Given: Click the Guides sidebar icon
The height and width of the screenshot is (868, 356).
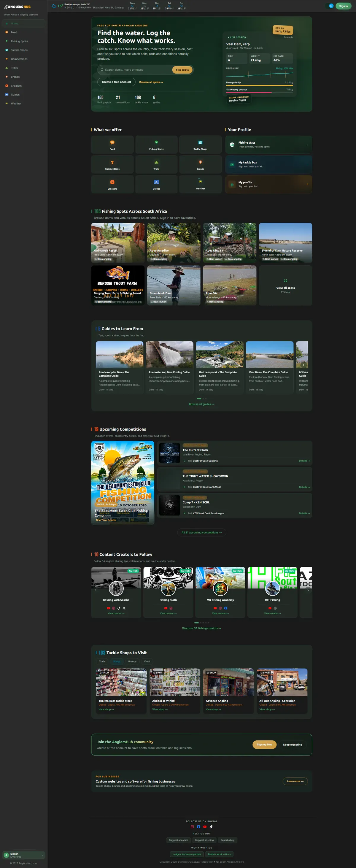Looking at the screenshot, I should 7,95.
